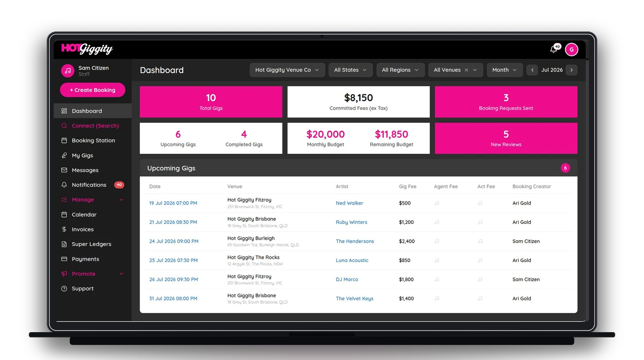Clear the All Venues filter

[x=466, y=70]
